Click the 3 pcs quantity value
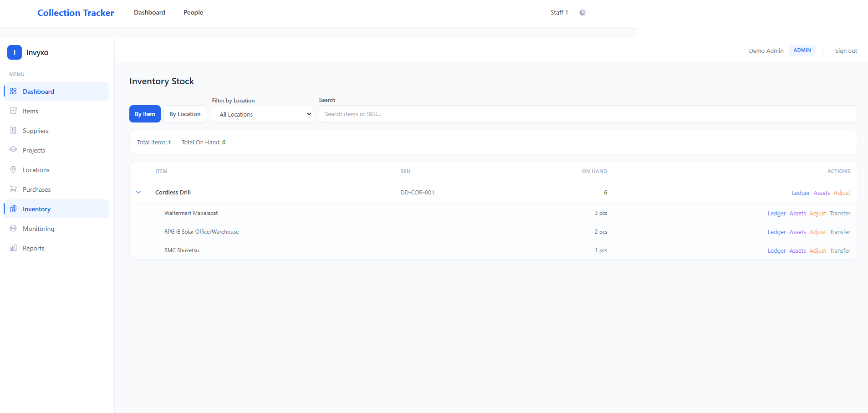 point(601,213)
